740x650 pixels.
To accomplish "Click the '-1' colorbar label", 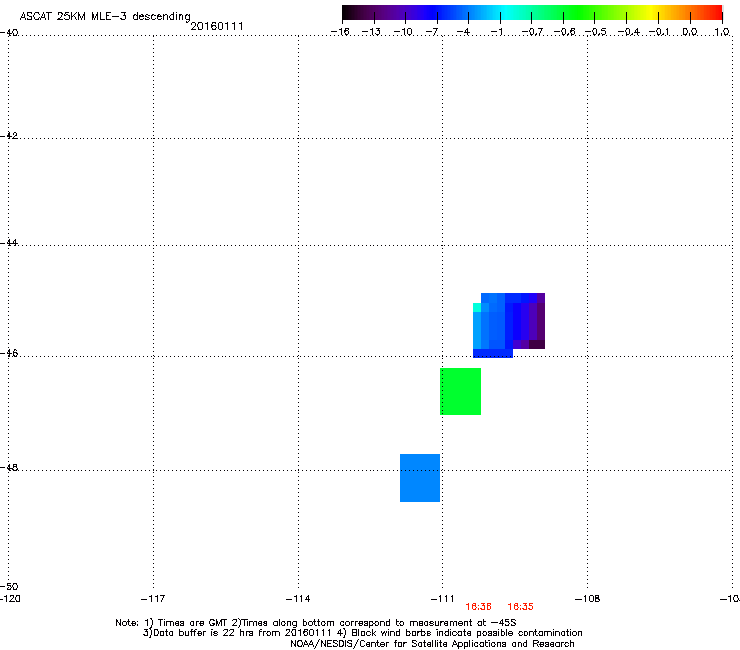I will (x=497, y=32).
